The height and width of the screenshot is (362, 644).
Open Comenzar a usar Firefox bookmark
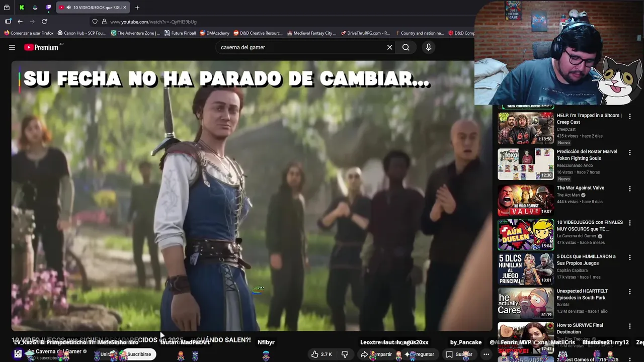click(29, 33)
